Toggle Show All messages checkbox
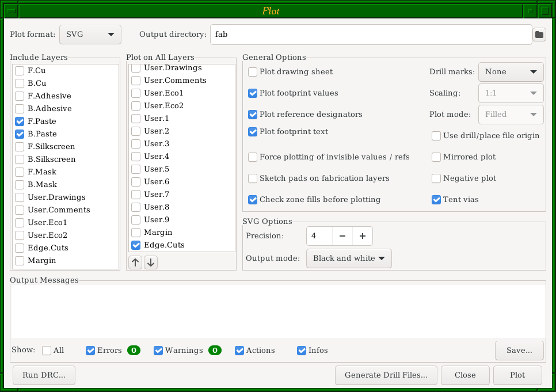This screenshot has width=556, height=392. tap(47, 351)
